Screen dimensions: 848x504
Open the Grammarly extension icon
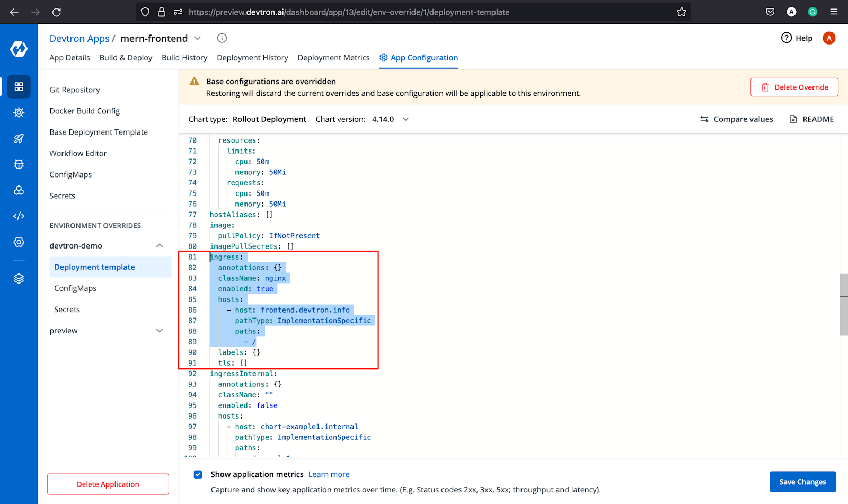812,12
